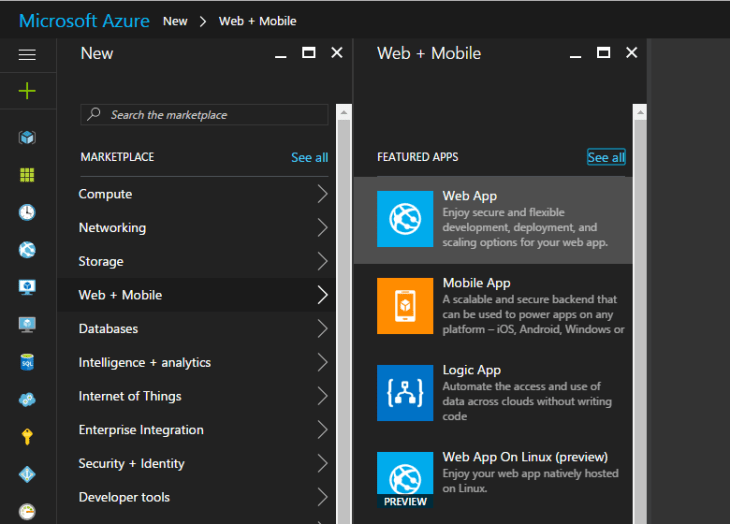
Task: Click the orange Mobile App tile icon
Action: pos(405,306)
